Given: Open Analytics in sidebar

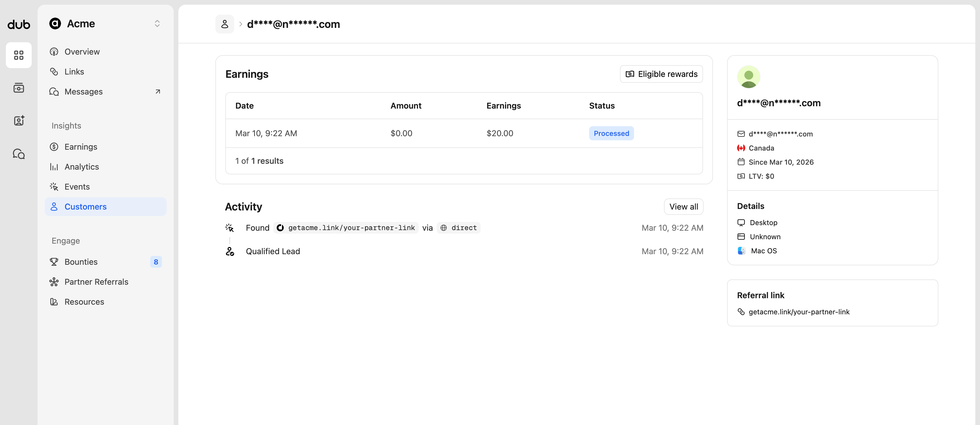Looking at the screenshot, I should 106,167.
